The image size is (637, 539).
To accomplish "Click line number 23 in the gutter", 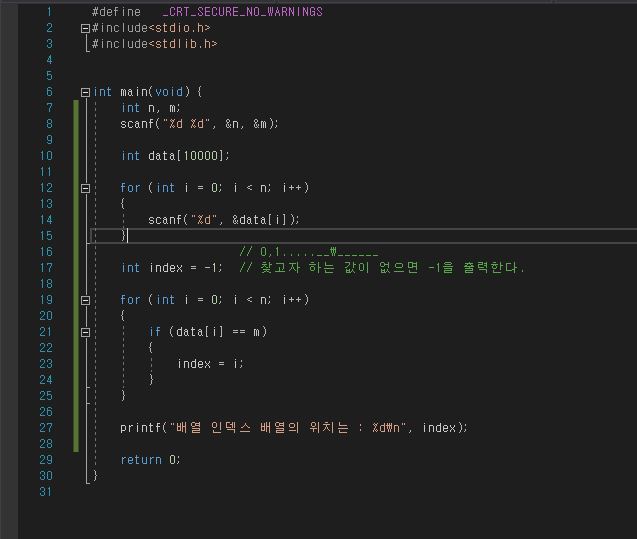I will tap(46, 364).
